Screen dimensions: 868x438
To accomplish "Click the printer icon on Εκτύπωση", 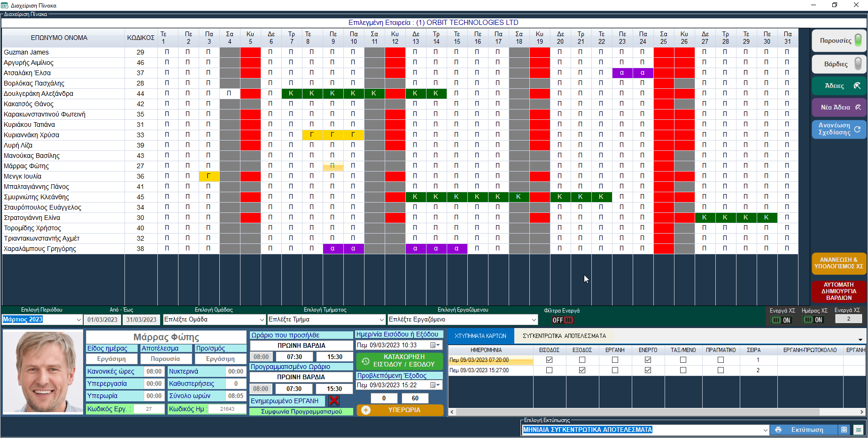I will click(x=778, y=430).
